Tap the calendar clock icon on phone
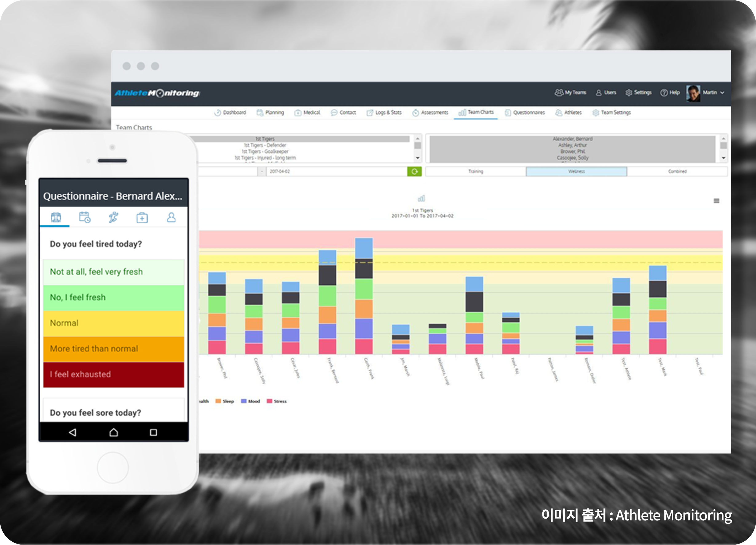 [x=85, y=218]
